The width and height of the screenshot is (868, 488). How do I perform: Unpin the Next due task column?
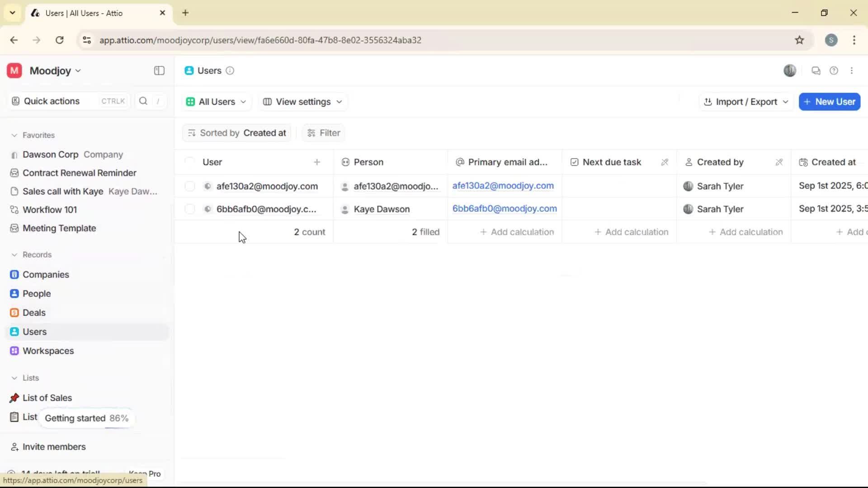coord(665,162)
